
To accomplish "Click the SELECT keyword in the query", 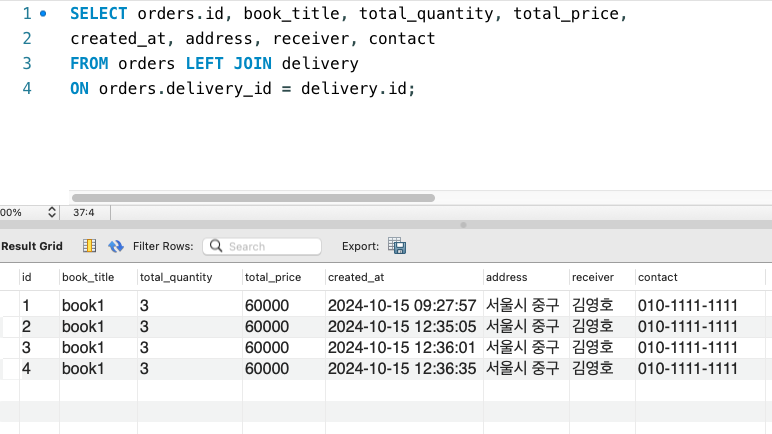I will click(x=98, y=14).
